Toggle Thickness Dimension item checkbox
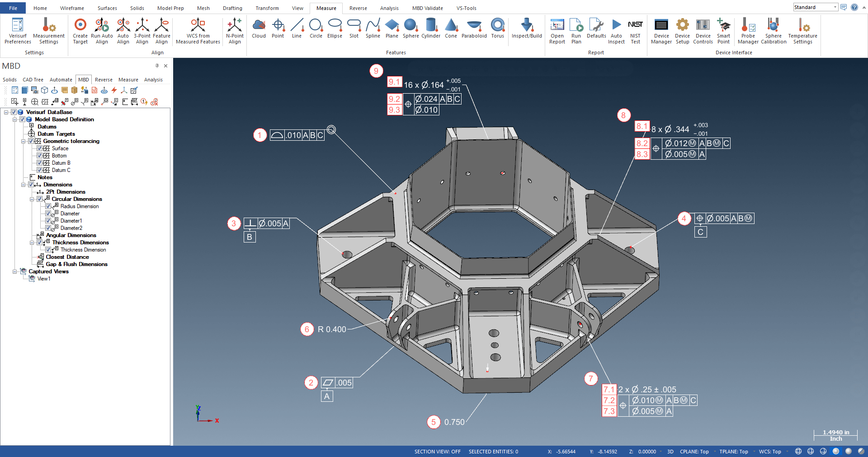The height and width of the screenshot is (457, 868). coord(48,250)
